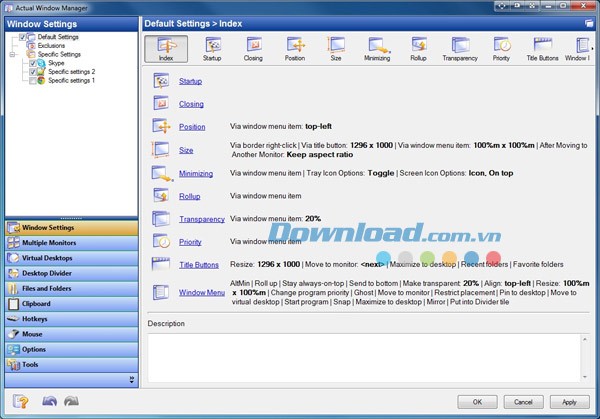This screenshot has height=419, width=600.
Task: Collapse the Specific Settings tree node
Action: (x=12, y=55)
